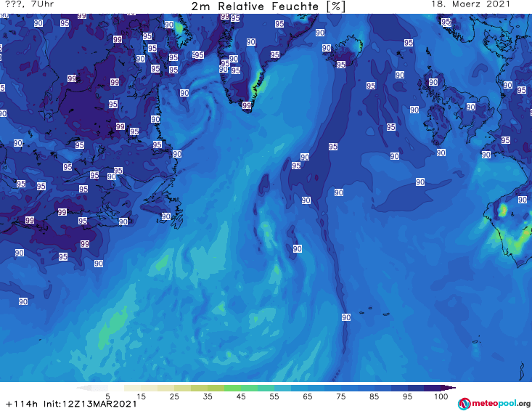The width and height of the screenshot is (532, 411).
Task: Open the meteopool.org text link
Action: click(x=501, y=404)
